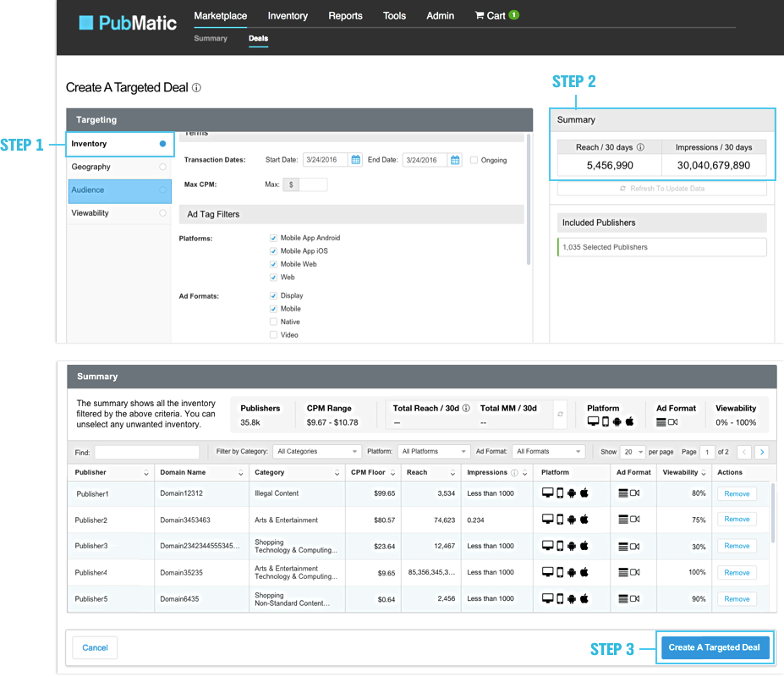Click the Reach / 30 days info icon
This screenshot has height=677, width=784.
pos(640,147)
